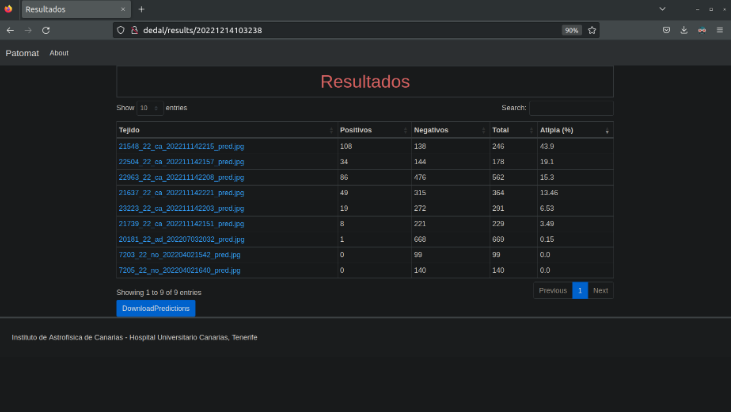Click the insecure connection lock icon

pos(133,30)
